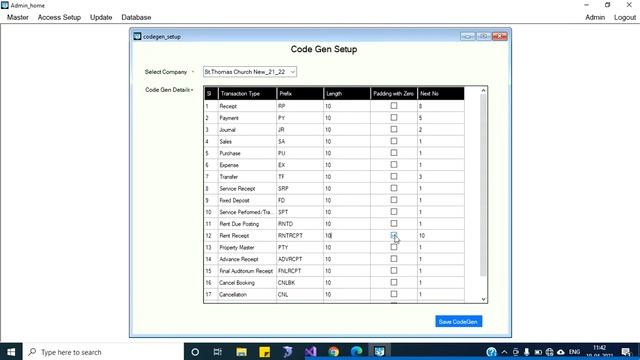Toggle Padding with Zero for Cancel Booking
640x360 pixels.
(394, 282)
